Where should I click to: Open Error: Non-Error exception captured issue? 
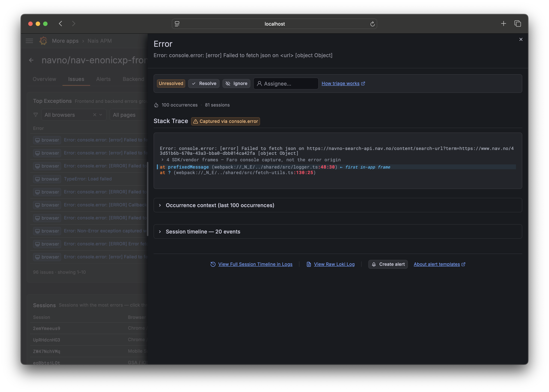point(105,231)
